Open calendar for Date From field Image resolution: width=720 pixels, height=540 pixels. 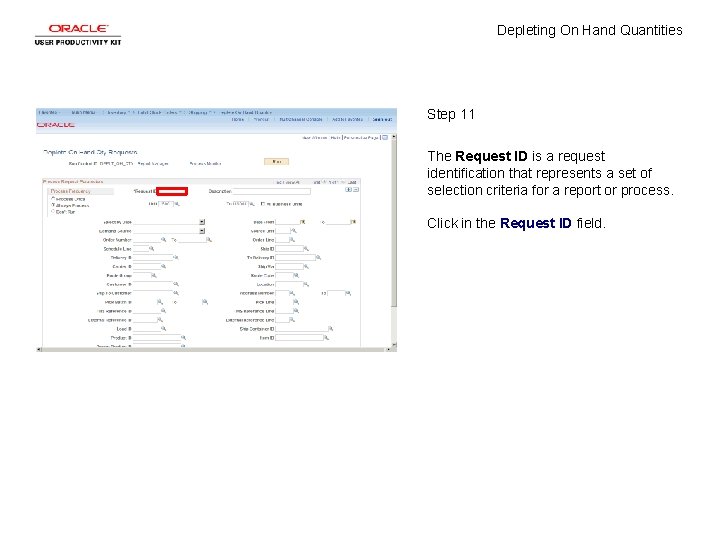(x=303, y=222)
